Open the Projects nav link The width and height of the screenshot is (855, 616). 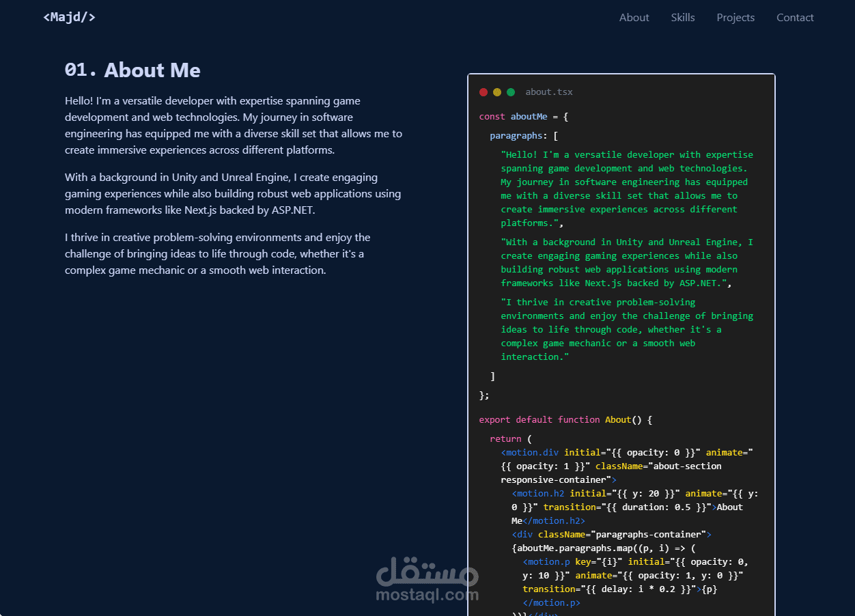(735, 18)
